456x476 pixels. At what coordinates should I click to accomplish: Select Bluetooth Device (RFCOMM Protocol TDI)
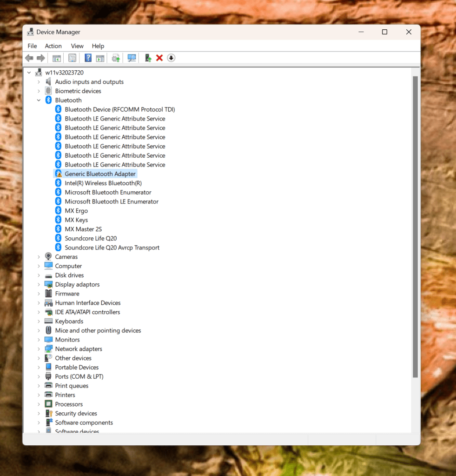[x=120, y=109]
